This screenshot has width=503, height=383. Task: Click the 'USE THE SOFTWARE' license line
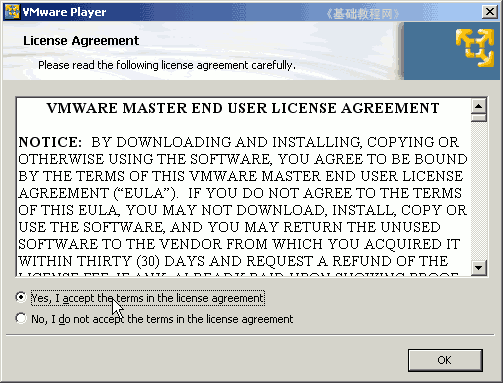[230, 227]
